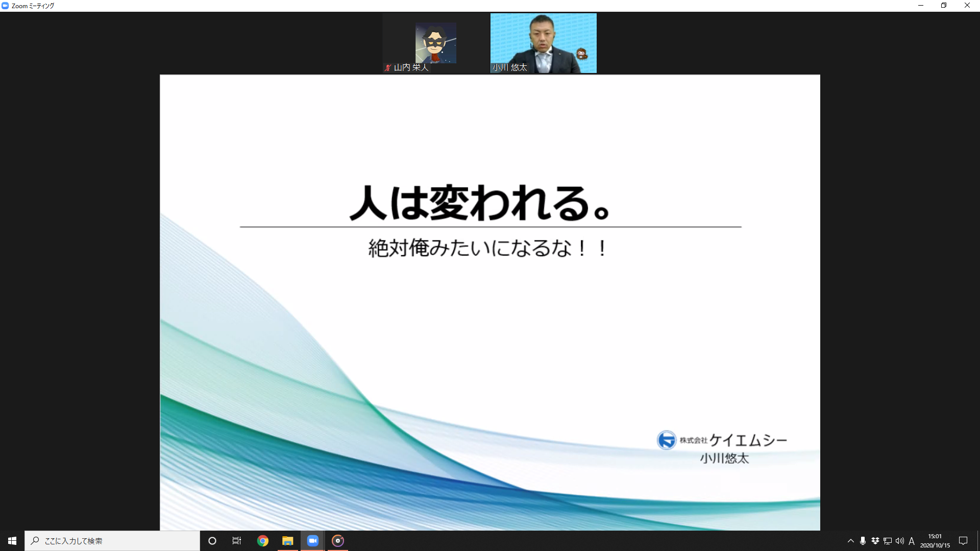The width and height of the screenshot is (980, 551).
Task: Select 山内 栄人 participant video thumbnail
Action: coord(435,43)
